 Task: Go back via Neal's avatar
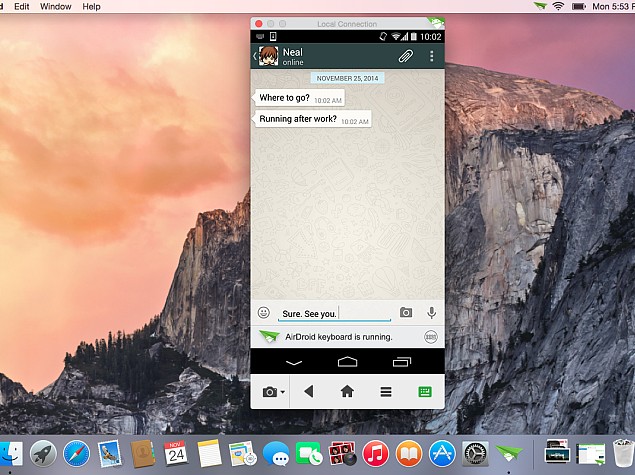coord(265,56)
